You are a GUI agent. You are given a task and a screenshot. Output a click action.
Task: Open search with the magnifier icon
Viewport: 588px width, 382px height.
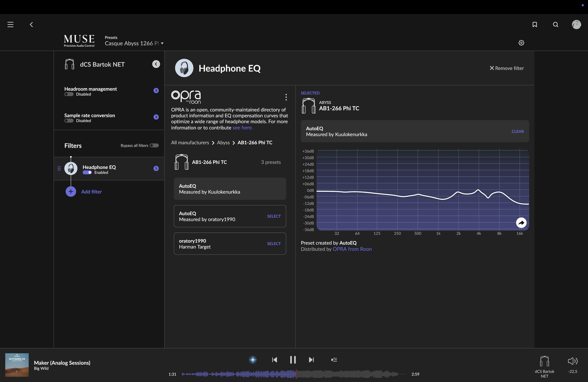pyautogui.click(x=556, y=25)
